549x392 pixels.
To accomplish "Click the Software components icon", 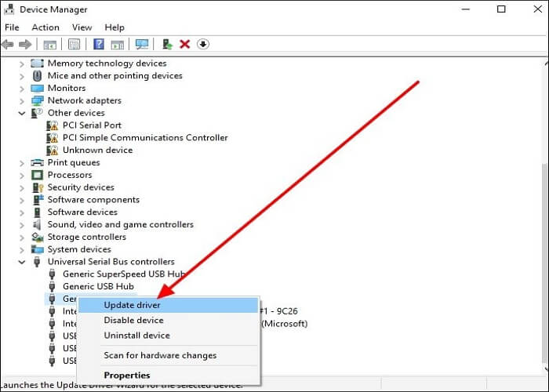I will pos(38,199).
